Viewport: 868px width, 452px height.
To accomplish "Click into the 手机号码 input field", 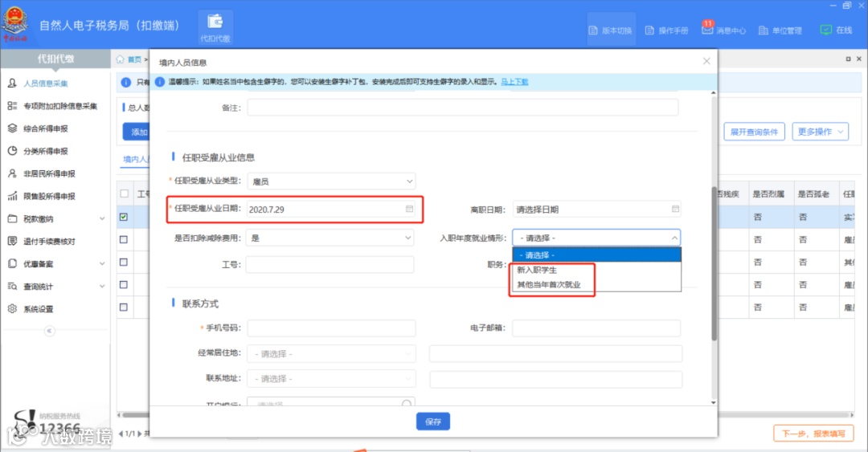I will (331, 328).
